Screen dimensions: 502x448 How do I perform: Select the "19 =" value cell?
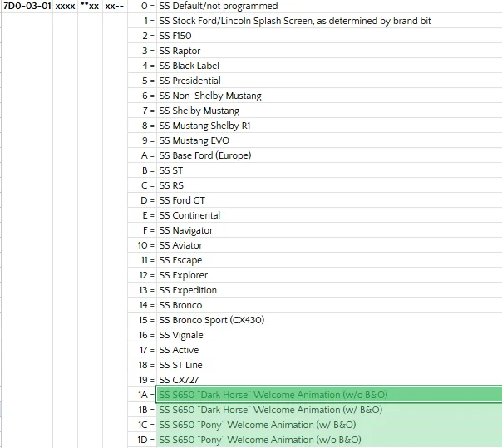pos(142,380)
